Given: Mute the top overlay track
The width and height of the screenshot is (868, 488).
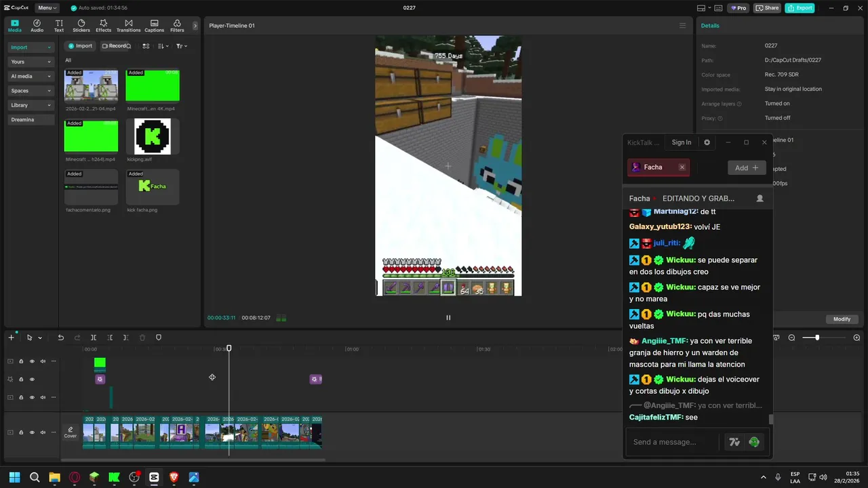Looking at the screenshot, I should pos(43,361).
